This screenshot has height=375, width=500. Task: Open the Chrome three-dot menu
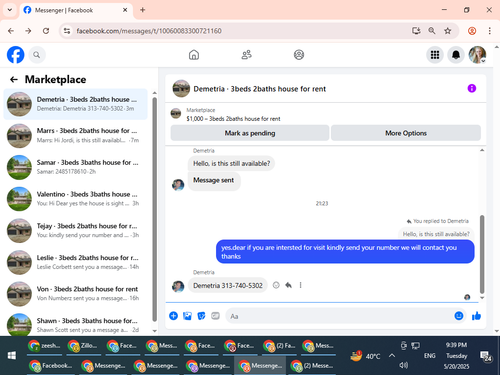click(x=489, y=31)
